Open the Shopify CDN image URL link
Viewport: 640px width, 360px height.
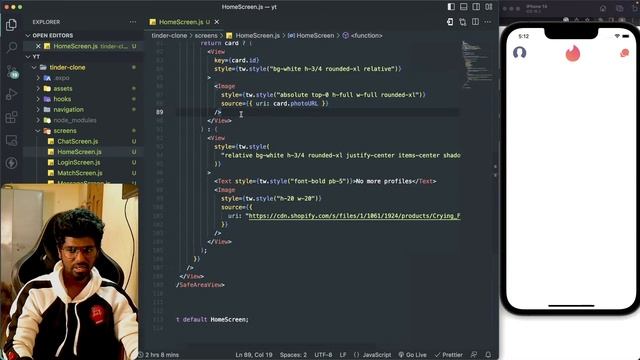point(354,216)
